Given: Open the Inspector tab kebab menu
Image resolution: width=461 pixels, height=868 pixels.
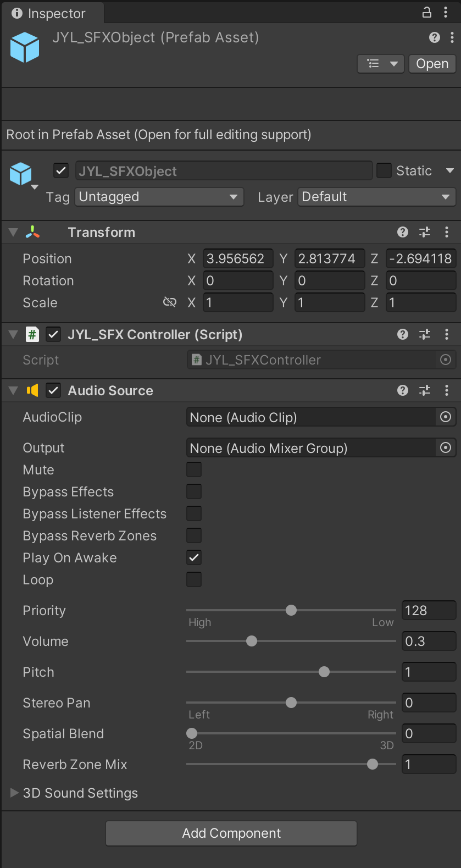Looking at the screenshot, I should tap(446, 12).
